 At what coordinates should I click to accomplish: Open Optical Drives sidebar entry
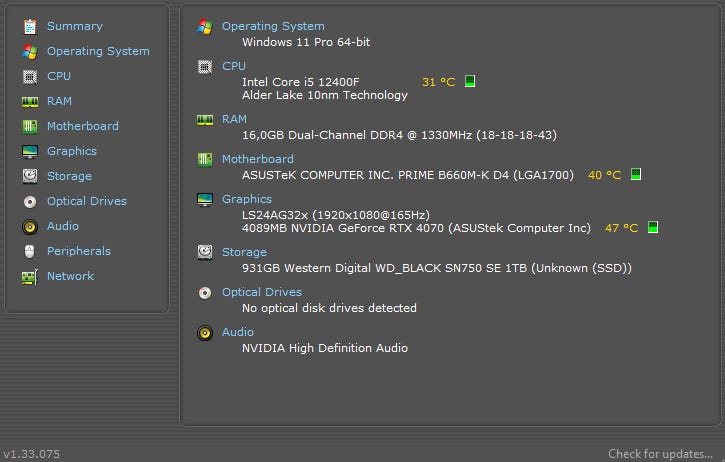point(87,201)
